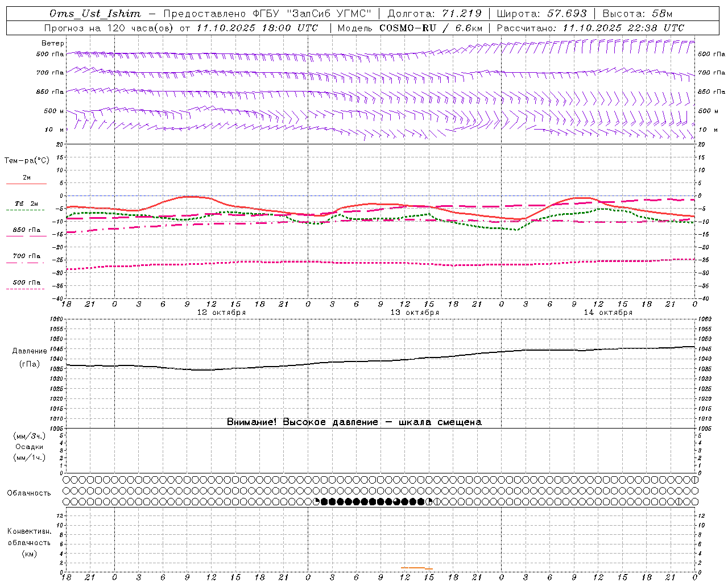Click the 850 гПа temperature legend entry
The image size is (728, 582).
27,230
